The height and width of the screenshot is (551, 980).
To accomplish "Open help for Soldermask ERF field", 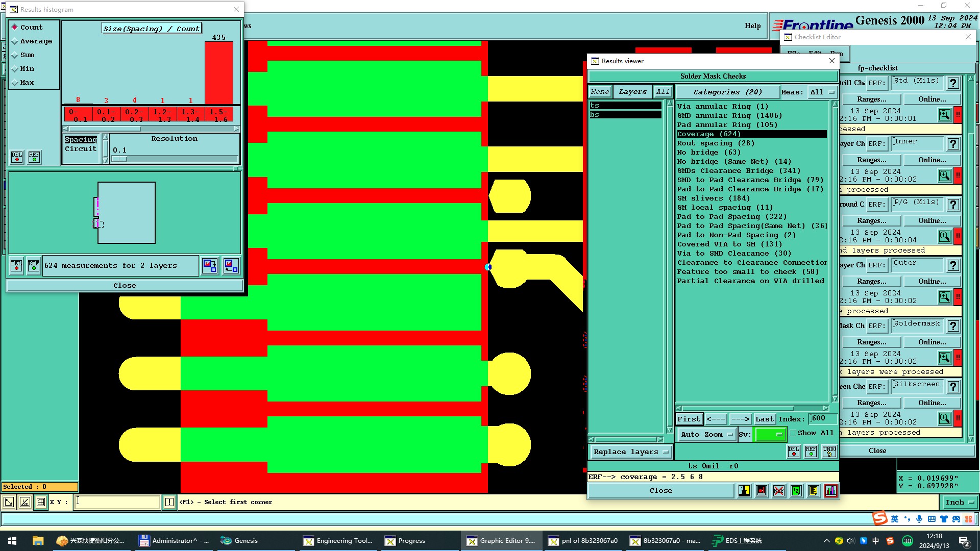I will pos(953,326).
